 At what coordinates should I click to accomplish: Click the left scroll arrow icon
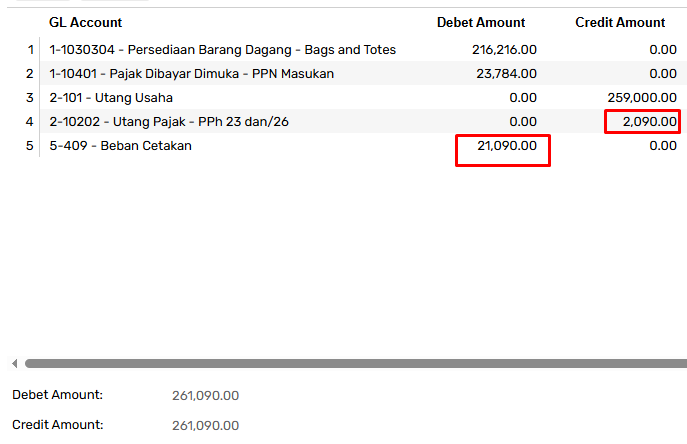coord(14,363)
